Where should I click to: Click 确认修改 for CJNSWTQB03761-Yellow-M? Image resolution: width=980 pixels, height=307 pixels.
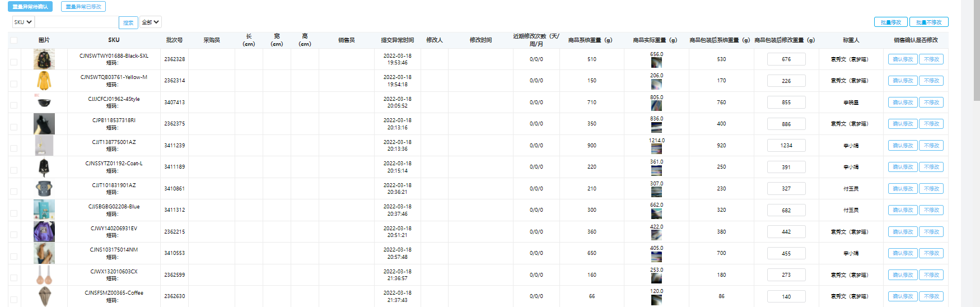click(x=902, y=81)
